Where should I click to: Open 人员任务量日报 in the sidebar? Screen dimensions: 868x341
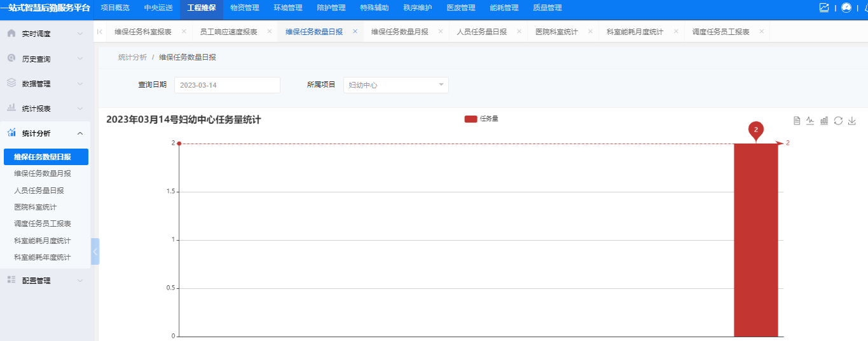coord(39,190)
